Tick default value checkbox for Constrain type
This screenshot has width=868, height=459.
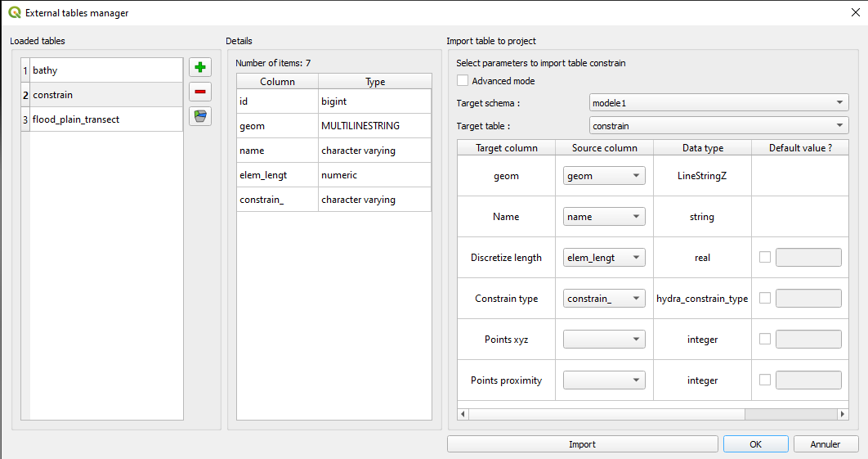click(x=764, y=299)
